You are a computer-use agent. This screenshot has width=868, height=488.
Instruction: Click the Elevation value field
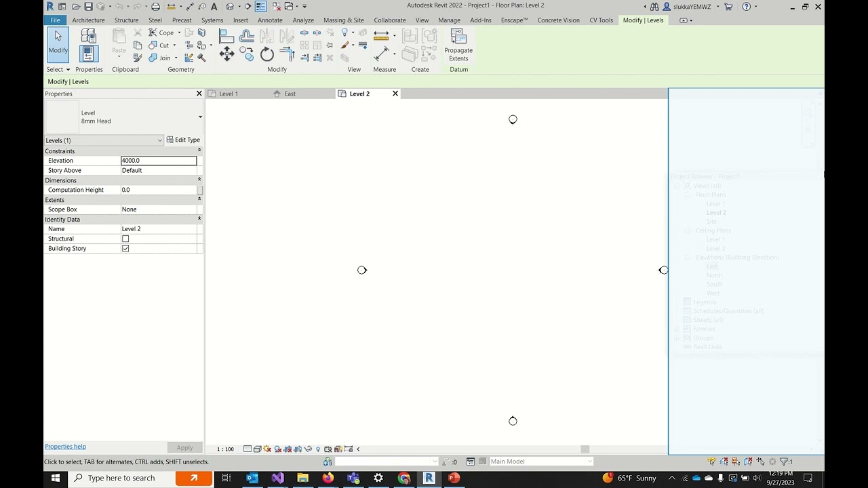[x=159, y=161]
